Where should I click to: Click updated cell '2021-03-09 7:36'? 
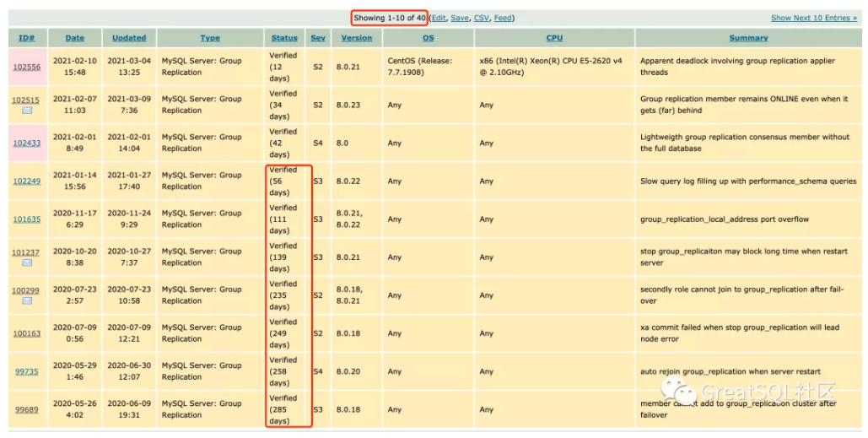(129, 105)
